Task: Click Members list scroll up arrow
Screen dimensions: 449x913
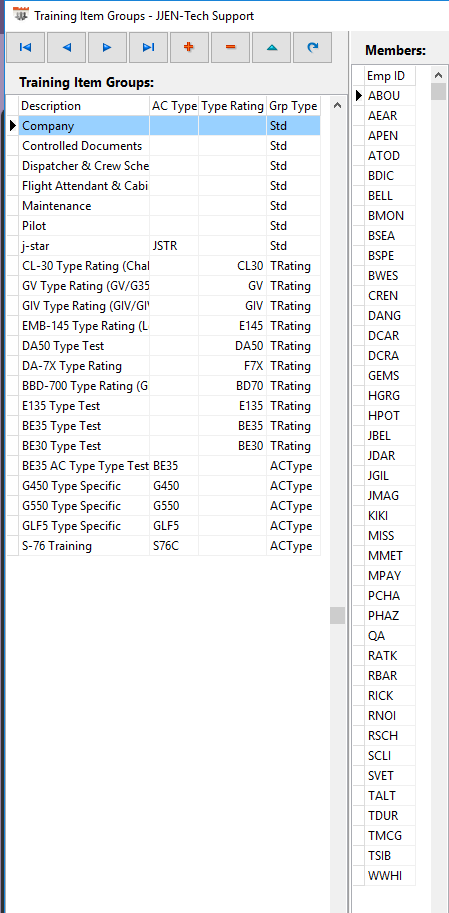Action: (x=438, y=75)
